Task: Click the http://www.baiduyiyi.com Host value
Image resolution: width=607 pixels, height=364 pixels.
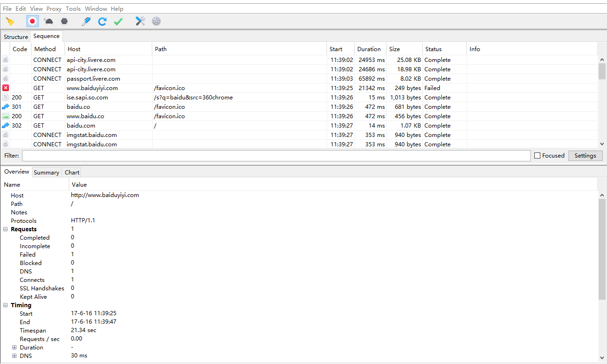Action: tap(105, 195)
